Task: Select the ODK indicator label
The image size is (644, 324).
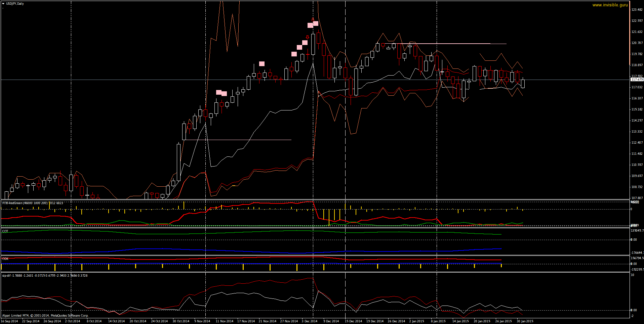Action: [x=5, y=259]
